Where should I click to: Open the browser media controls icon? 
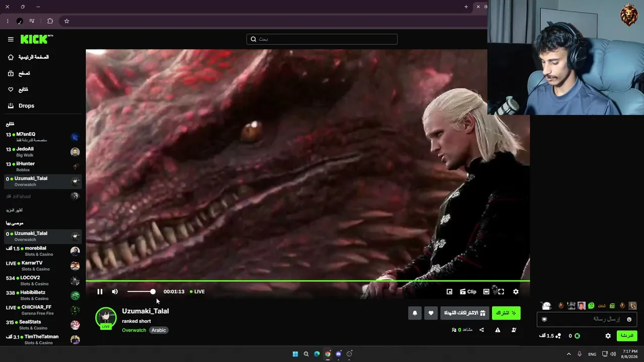pos(32,21)
